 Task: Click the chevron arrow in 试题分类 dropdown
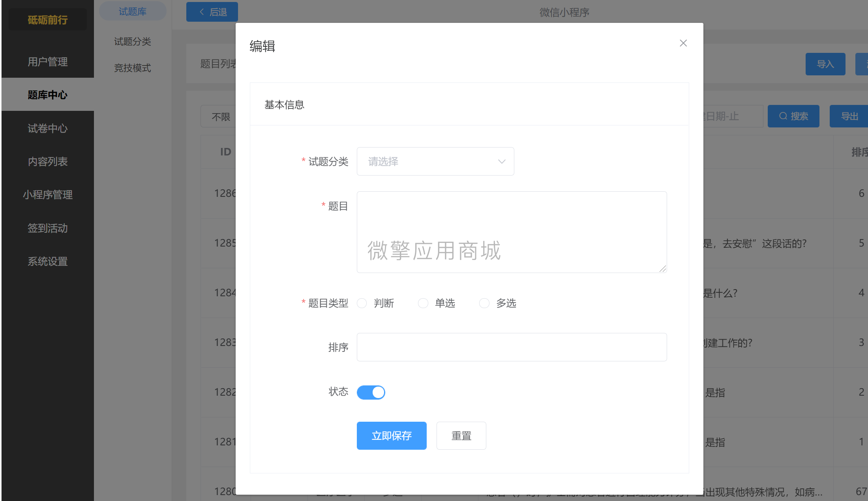pos(502,162)
